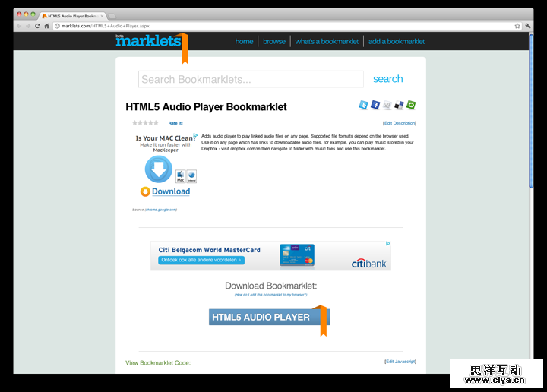Click AdChoices icon on Citibank banner
This screenshot has height=392, width=547.
(x=388, y=243)
